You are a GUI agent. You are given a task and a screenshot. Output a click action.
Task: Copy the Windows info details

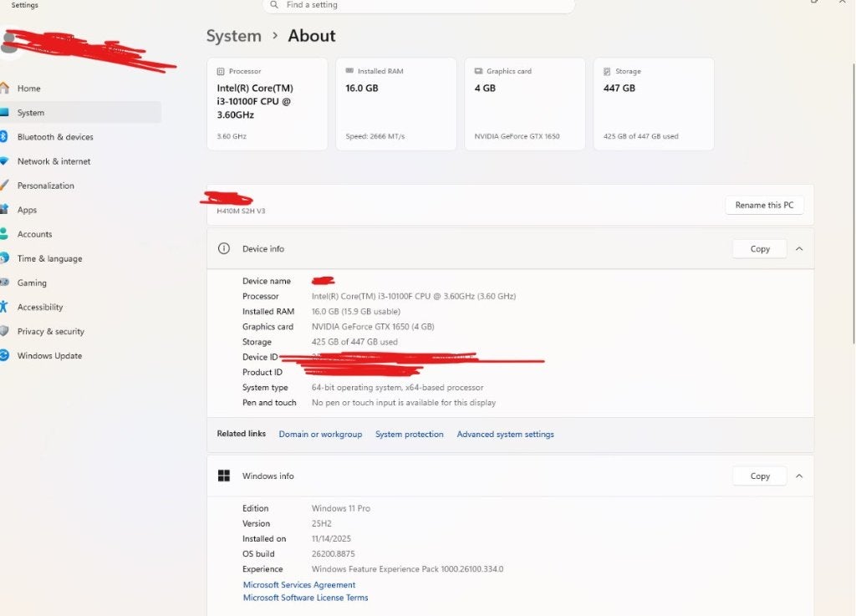point(759,476)
